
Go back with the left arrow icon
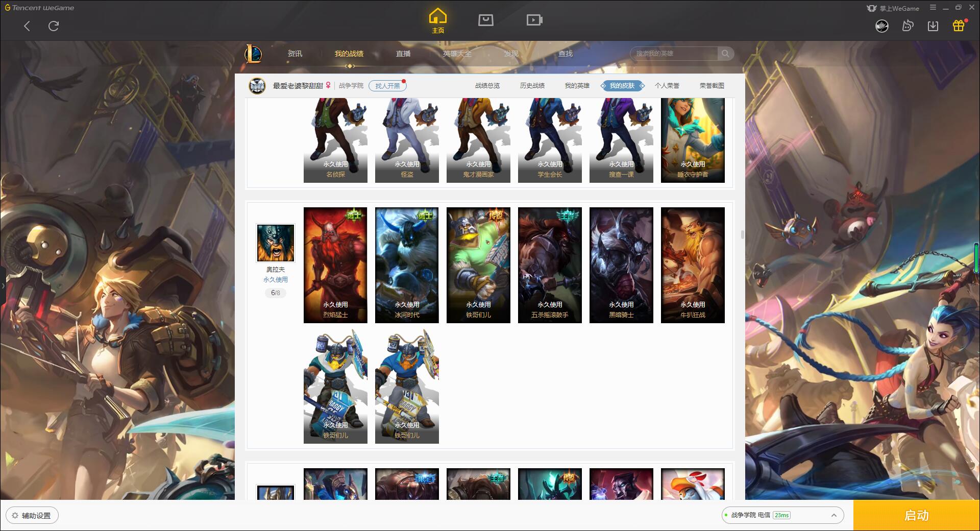coord(27,26)
